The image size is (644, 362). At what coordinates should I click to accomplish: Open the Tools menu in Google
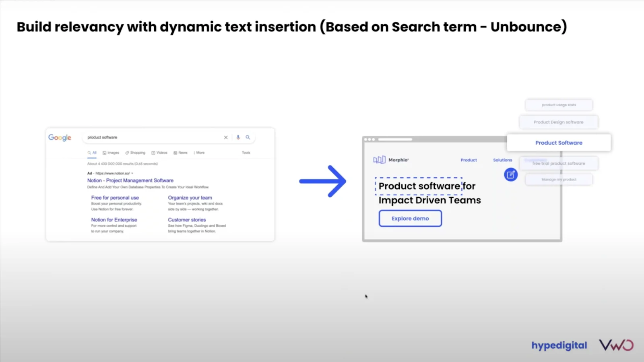pos(246,153)
